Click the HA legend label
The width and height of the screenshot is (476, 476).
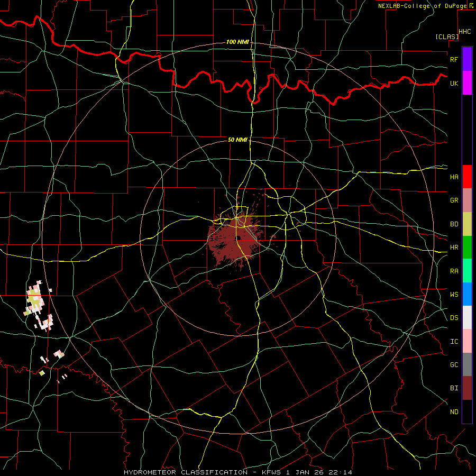pyautogui.click(x=454, y=177)
